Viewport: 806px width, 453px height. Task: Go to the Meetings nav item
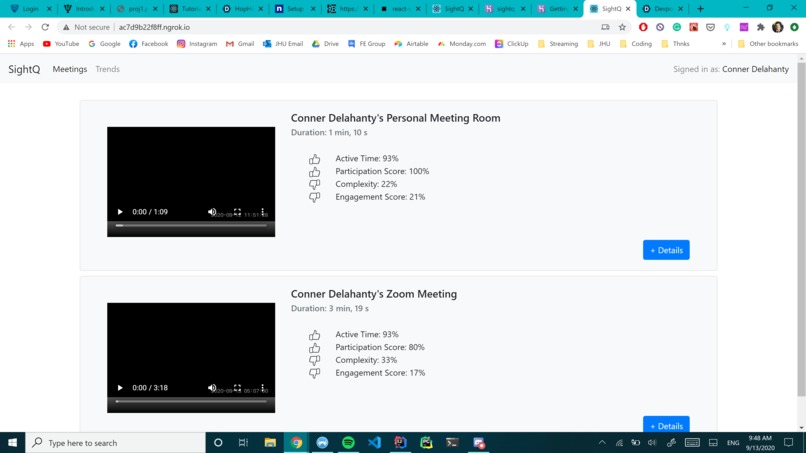click(x=69, y=69)
